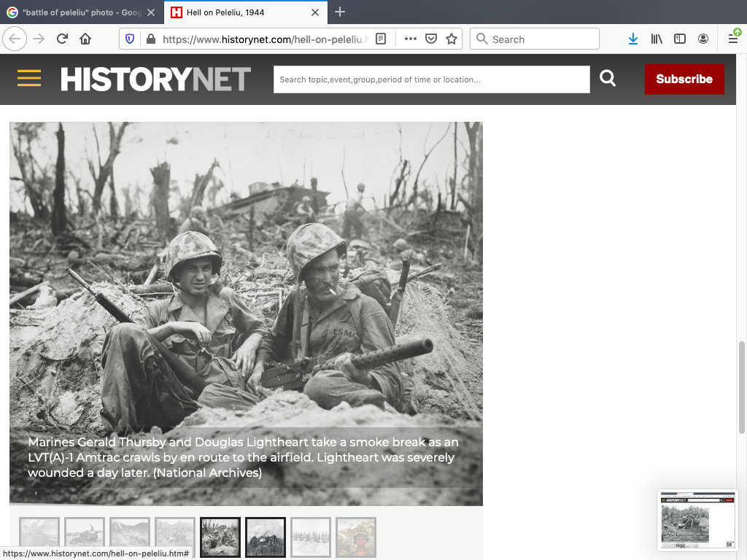Open the tracking protection shield panel

tap(130, 39)
